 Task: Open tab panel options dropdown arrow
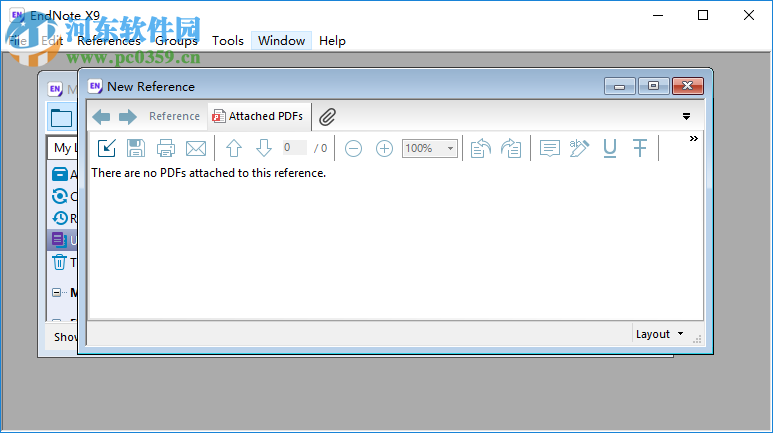pos(686,116)
